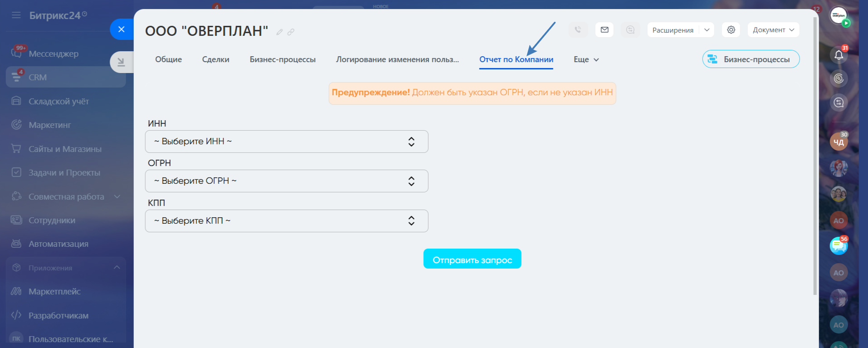Click the hamburger menu icon near Битрикс24
Image resolution: width=868 pixels, height=348 pixels.
point(16,15)
